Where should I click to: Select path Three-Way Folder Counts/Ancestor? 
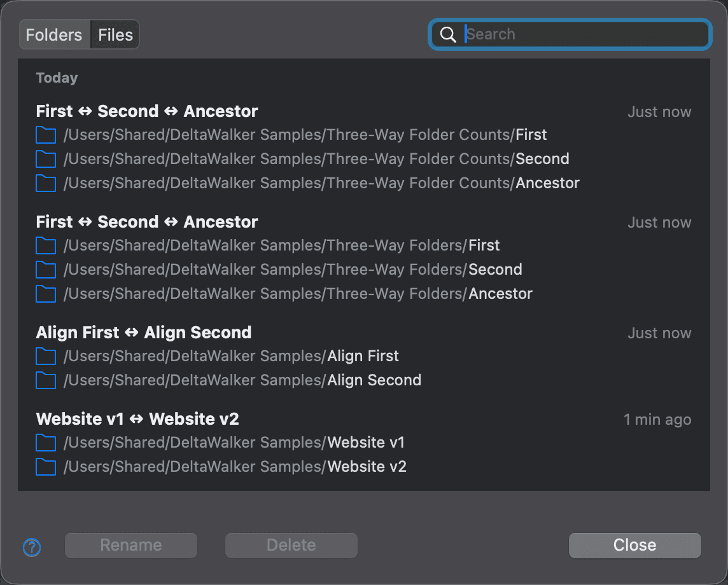coord(322,182)
